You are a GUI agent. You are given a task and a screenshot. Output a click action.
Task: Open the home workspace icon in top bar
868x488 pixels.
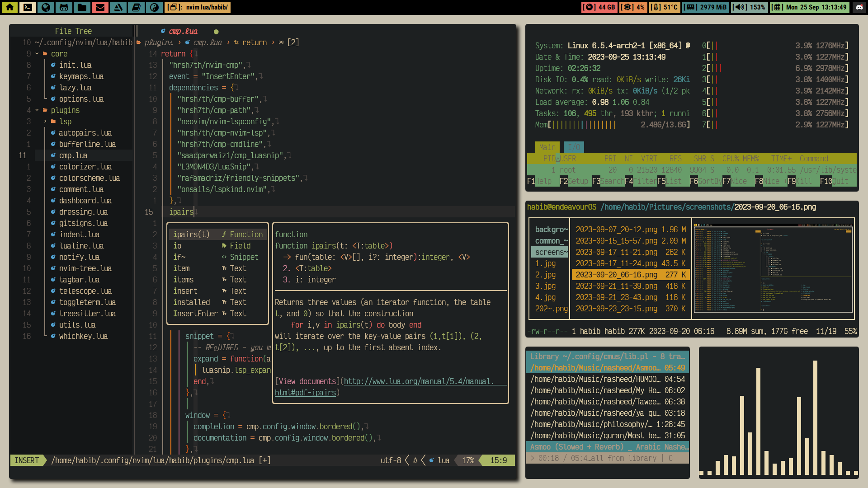[9, 7]
